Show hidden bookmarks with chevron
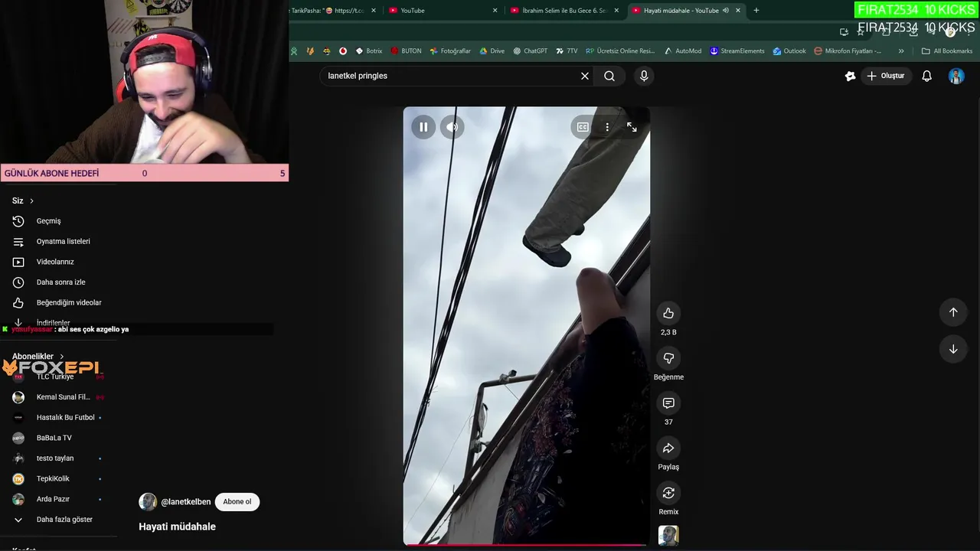Screen dimensions: 980x551 tap(901, 51)
